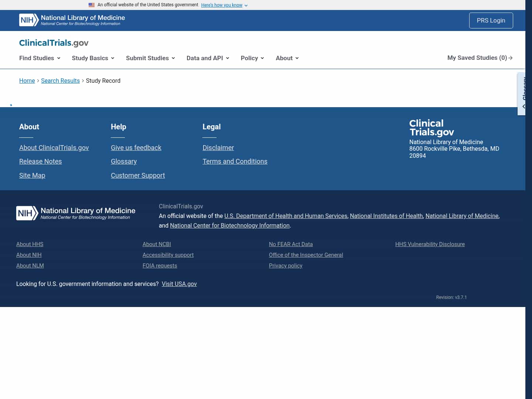Open the HHS Vulnerability Disclosure link
The width and height of the screenshot is (532, 399).
(x=430, y=244)
